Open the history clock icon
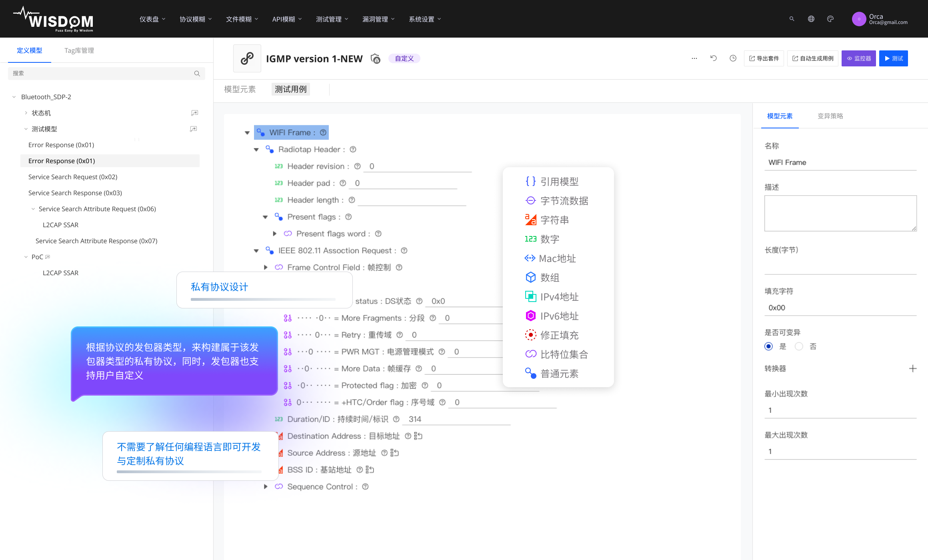Screen dimensions: 928x560 (733, 58)
